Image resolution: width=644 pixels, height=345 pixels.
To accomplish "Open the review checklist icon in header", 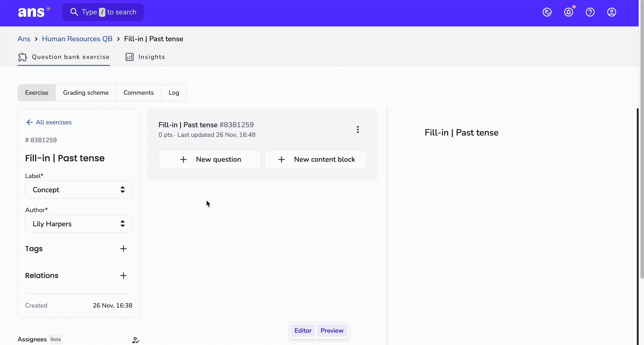I will [547, 12].
